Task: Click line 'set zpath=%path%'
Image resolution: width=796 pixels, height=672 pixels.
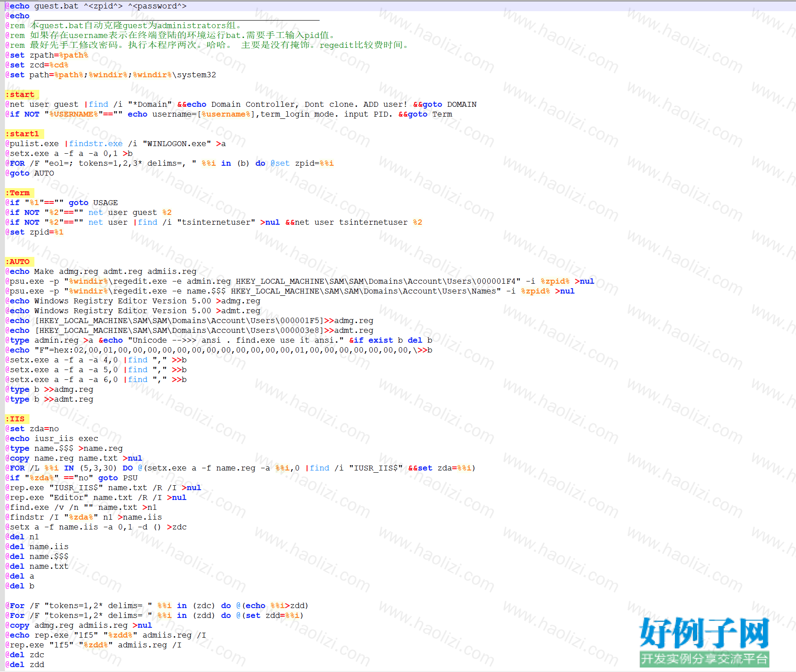Action: click(47, 55)
